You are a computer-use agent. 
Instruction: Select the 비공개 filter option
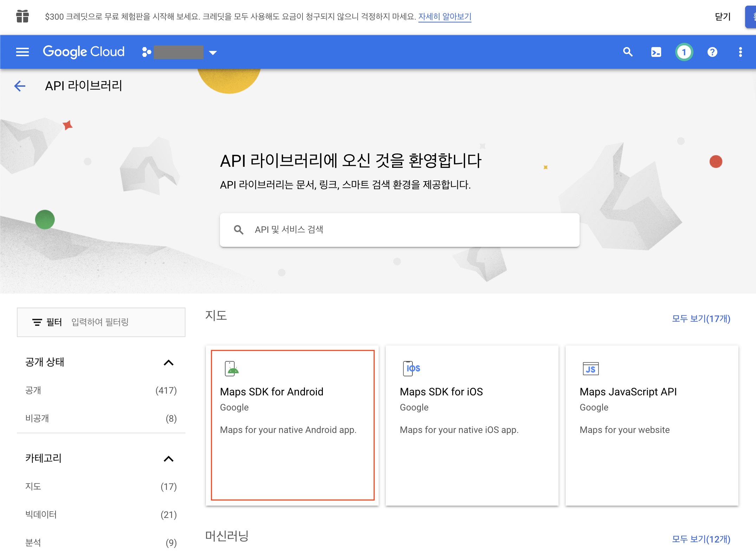pos(37,419)
